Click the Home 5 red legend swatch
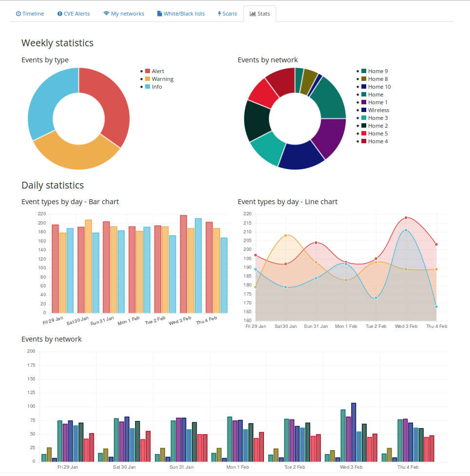Viewport: 470px width, 476px height. coord(364,133)
